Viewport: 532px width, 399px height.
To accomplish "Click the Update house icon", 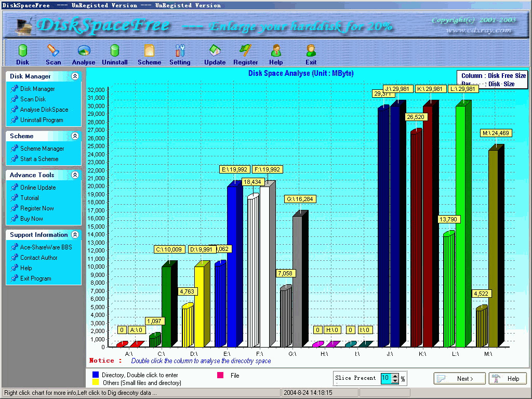I will point(215,54).
